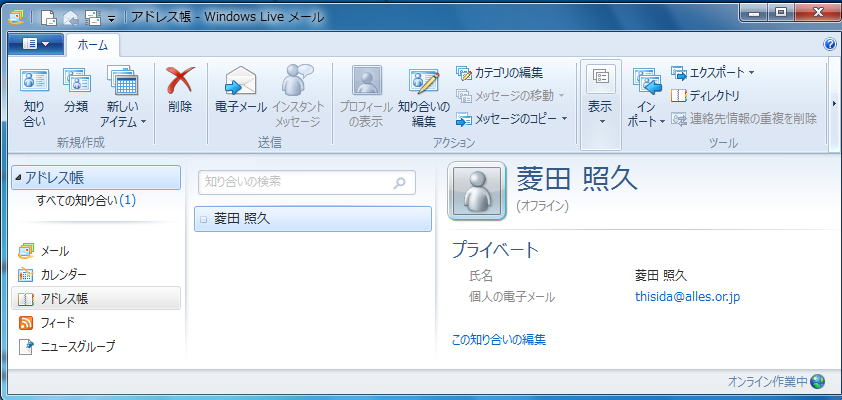Switch to メール in the sidebar
Screen dimensions: 842x400
tap(44, 251)
